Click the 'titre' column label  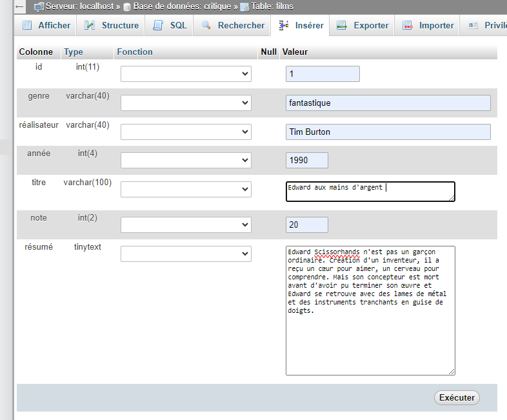click(39, 183)
